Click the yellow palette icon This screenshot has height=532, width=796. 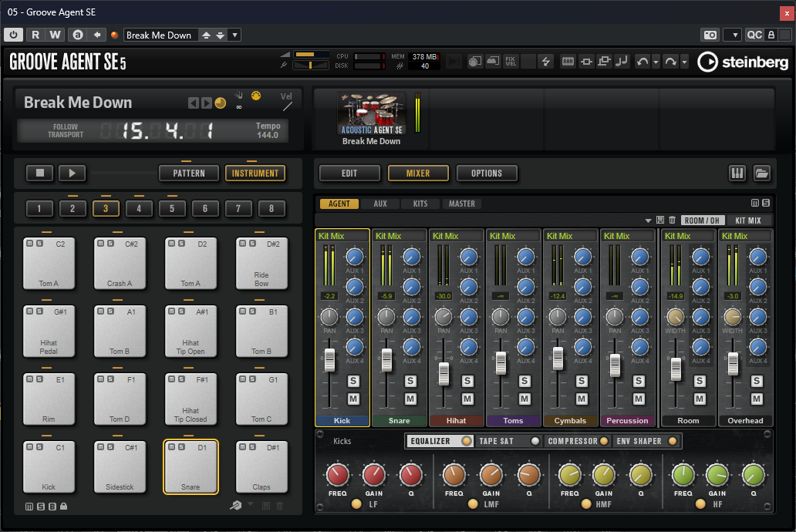(x=256, y=96)
